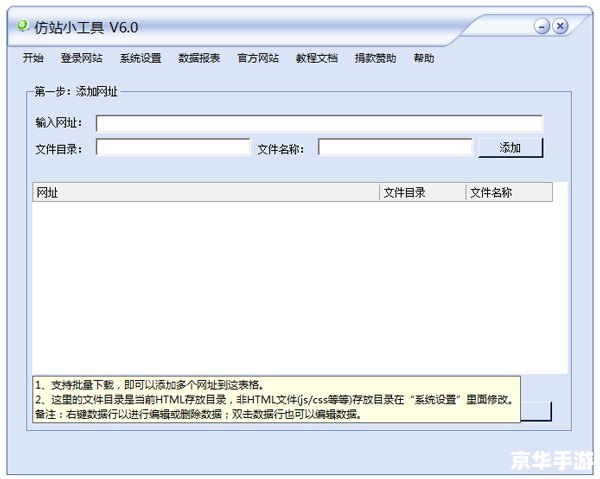
Task: Open the 捐款赞助 menu
Action: (375, 58)
